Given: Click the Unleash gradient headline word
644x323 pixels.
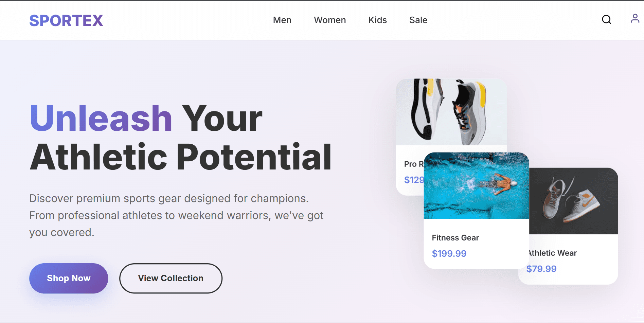Looking at the screenshot, I should pyautogui.click(x=101, y=118).
